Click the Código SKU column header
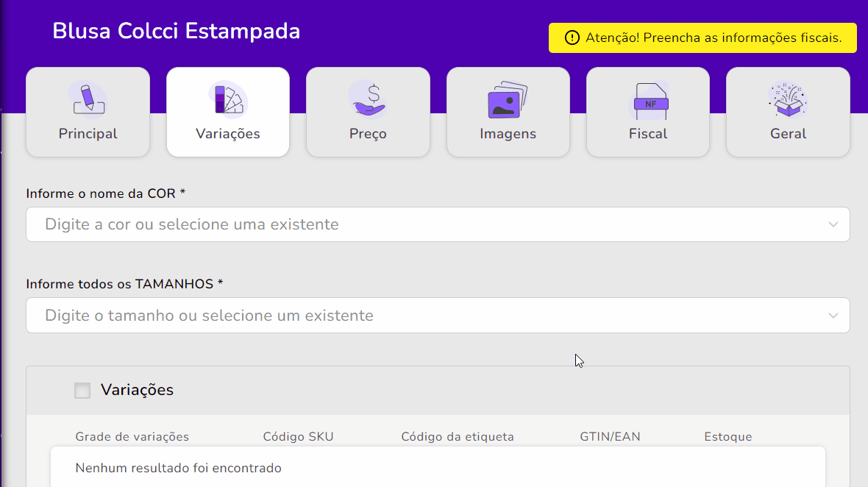This screenshot has height=487, width=868. [x=299, y=437]
